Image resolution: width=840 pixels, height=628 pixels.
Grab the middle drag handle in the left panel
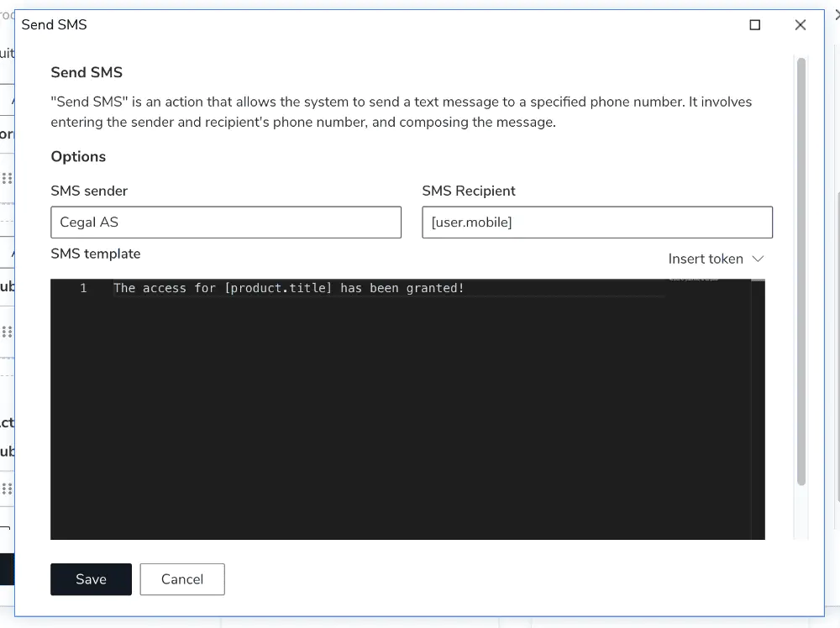[x=7, y=332]
